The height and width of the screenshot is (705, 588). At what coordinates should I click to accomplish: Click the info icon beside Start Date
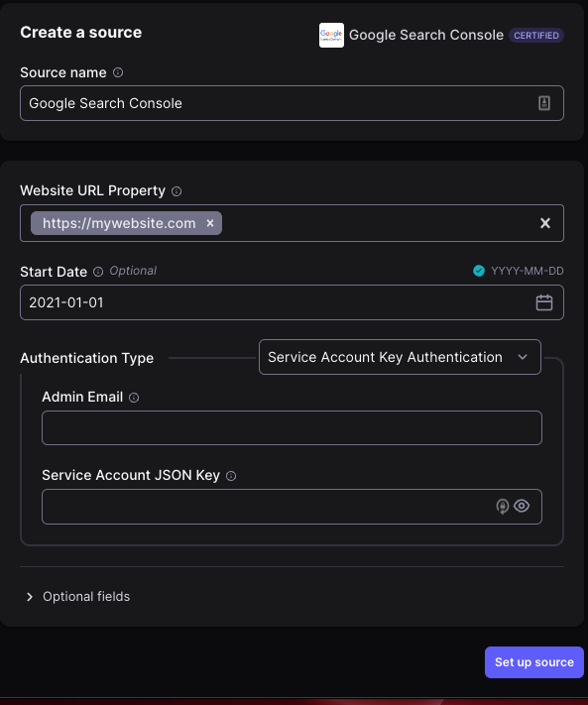pyautogui.click(x=98, y=272)
